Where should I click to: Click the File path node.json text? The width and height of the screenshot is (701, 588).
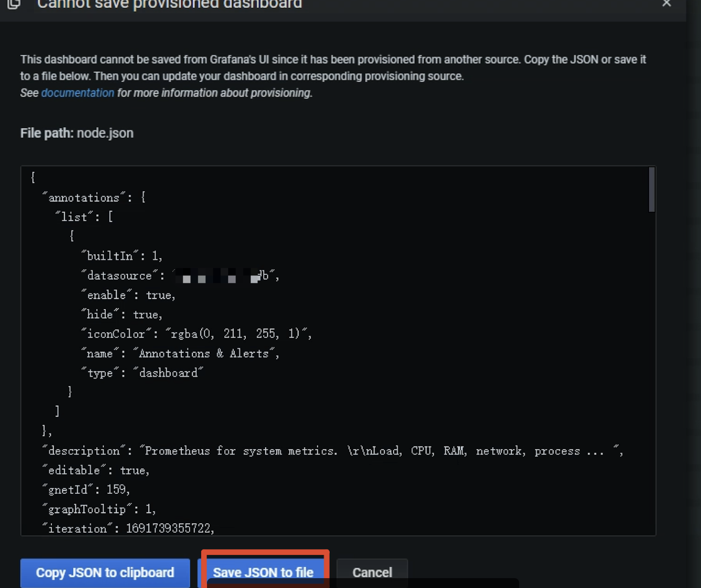coord(77,133)
